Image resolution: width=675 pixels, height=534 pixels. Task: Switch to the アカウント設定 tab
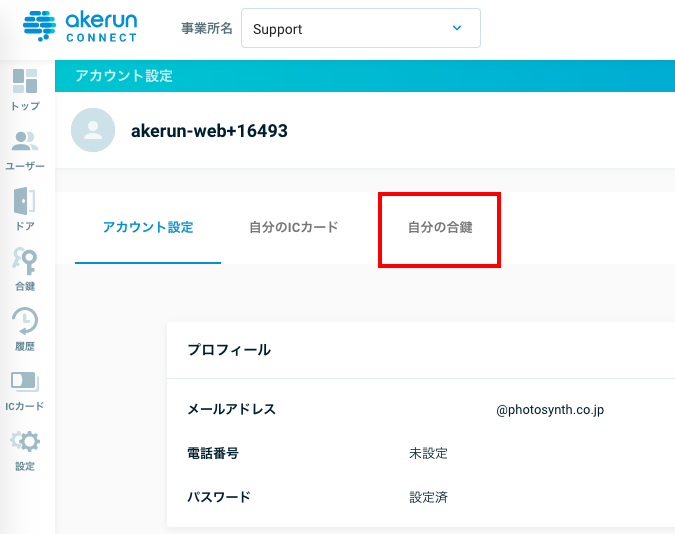point(148,227)
